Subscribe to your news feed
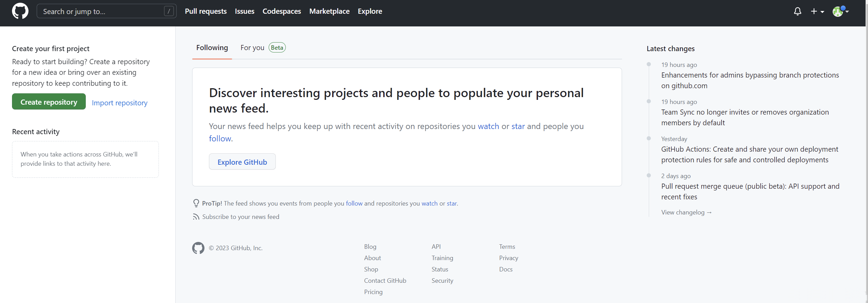This screenshot has height=303, width=868. pyautogui.click(x=241, y=217)
